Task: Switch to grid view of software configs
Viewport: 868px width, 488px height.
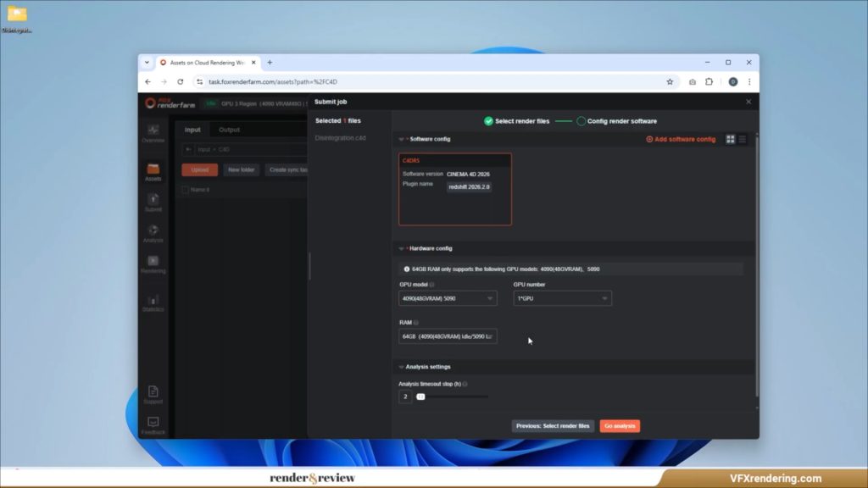Action: tap(731, 139)
